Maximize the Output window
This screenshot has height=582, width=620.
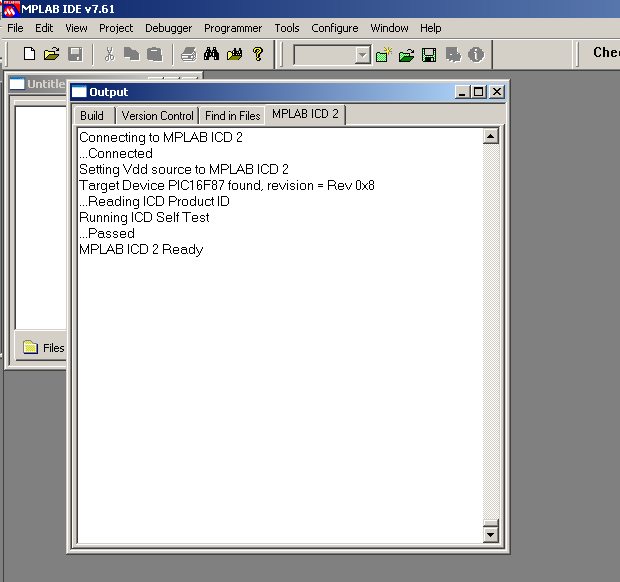point(479,92)
